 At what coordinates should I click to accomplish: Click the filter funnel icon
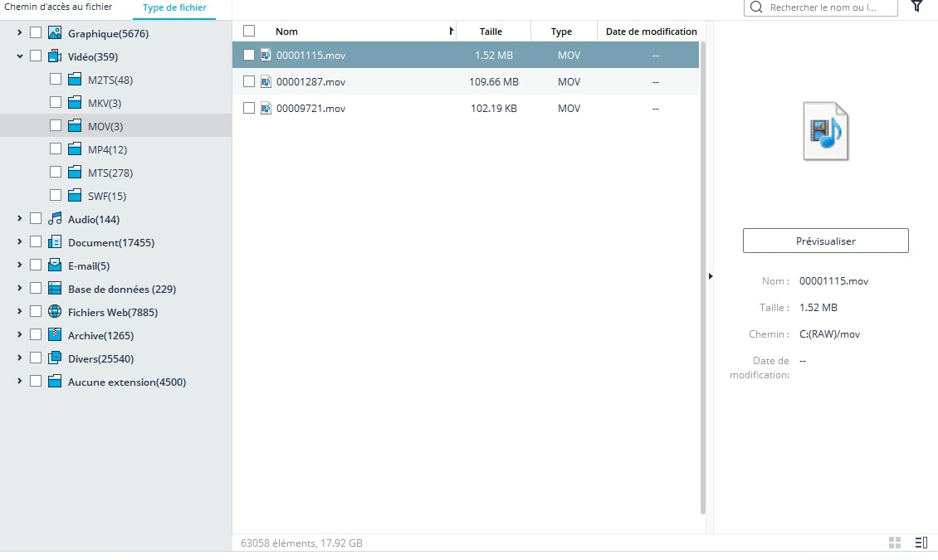pyautogui.click(x=916, y=7)
